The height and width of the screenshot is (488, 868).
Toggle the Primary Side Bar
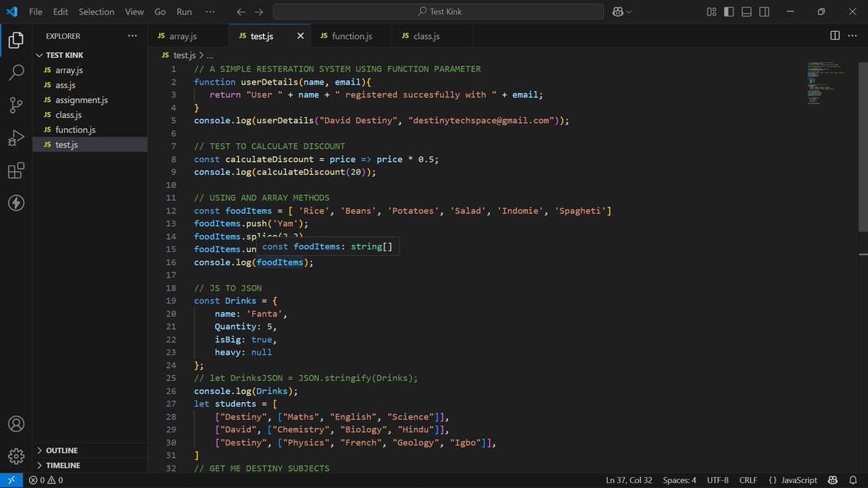click(729, 12)
